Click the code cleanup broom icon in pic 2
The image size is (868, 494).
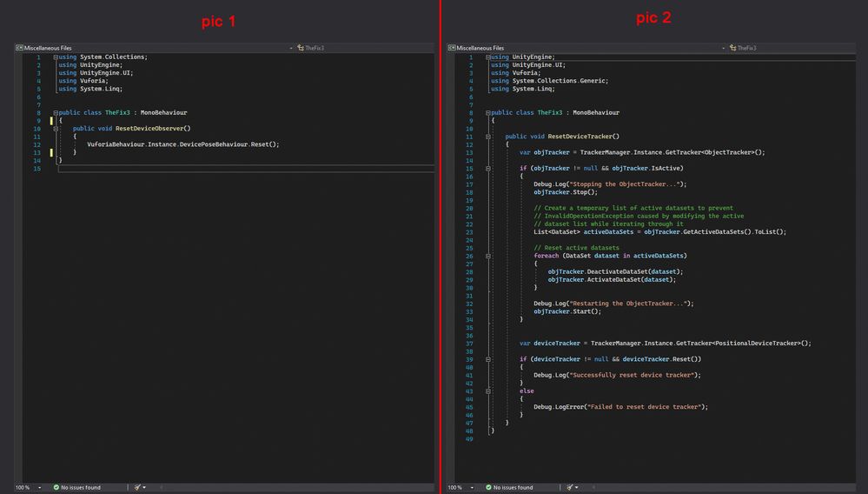pyautogui.click(x=570, y=488)
